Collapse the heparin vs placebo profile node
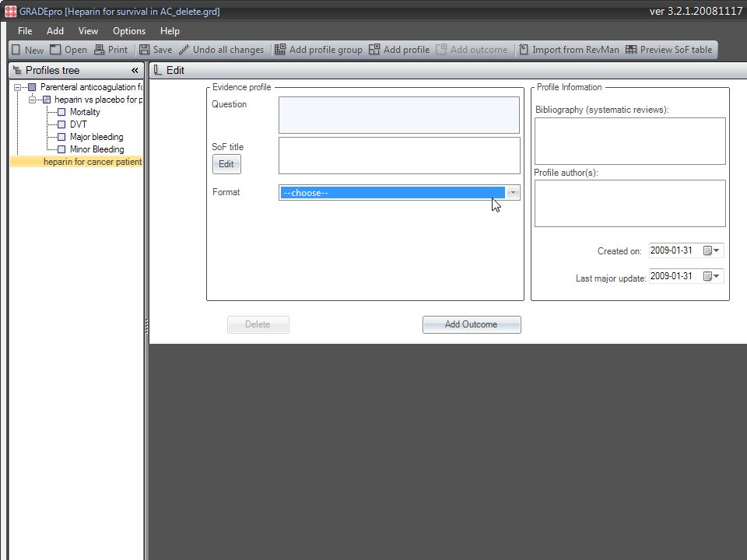This screenshot has width=747, height=560. (x=33, y=100)
